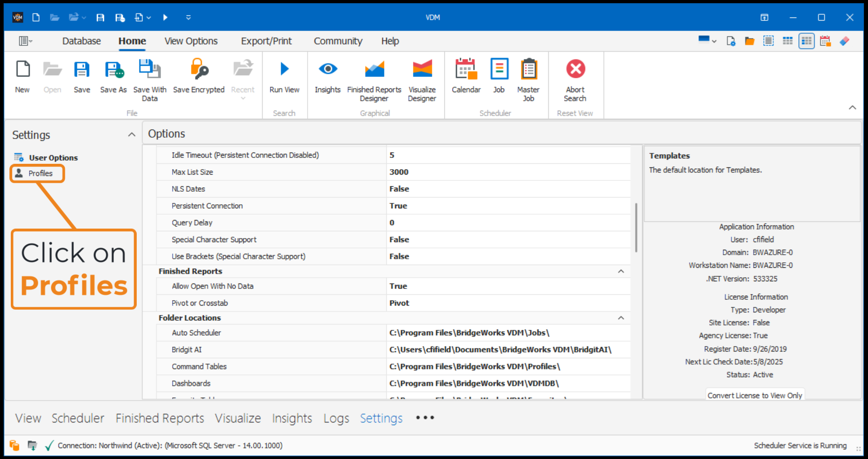Image resolution: width=868 pixels, height=459 pixels.
Task: Select User Options in Settings panel
Action: [54, 157]
